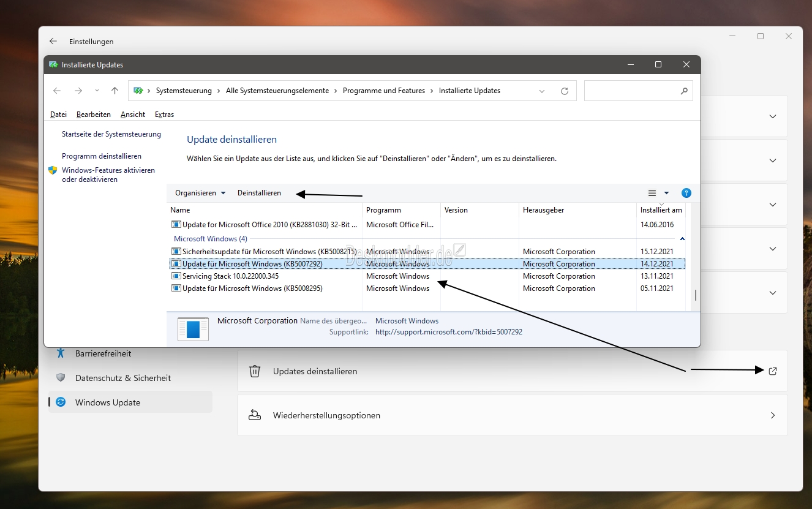Sort by Installiert am column header
This screenshot has width=812, height=509.
[x=661, y=210]
